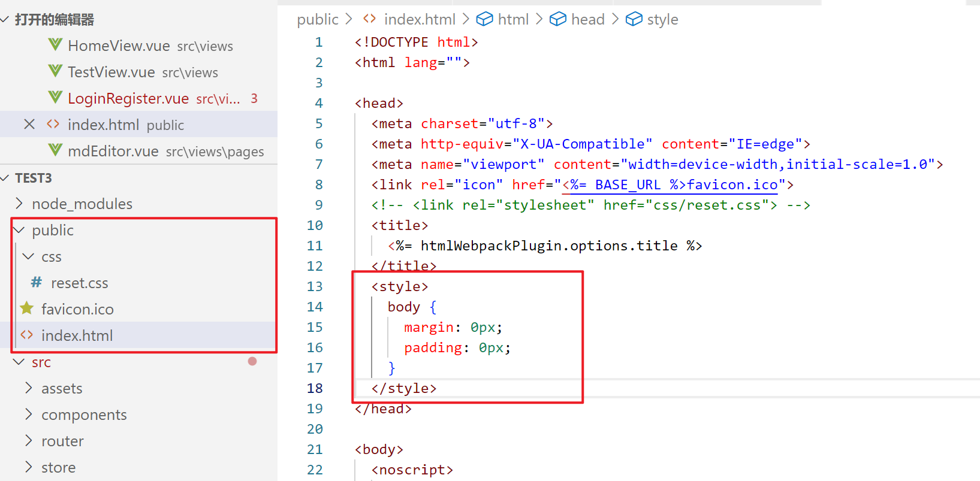Click the HTML icon beside index.html in tree

27,335
